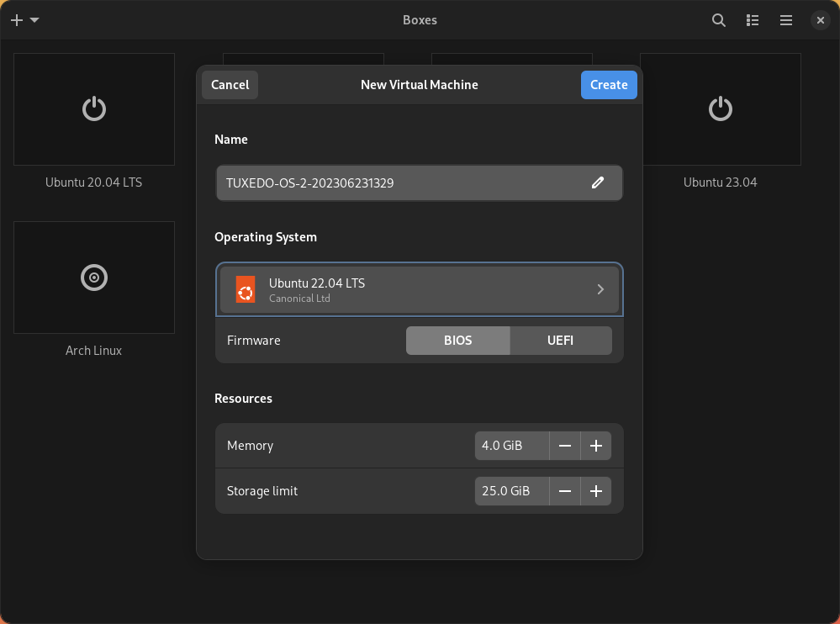This screenshot has width=840, height=624.
Task: Select BIOS firmware
Action: coord(457,341)
